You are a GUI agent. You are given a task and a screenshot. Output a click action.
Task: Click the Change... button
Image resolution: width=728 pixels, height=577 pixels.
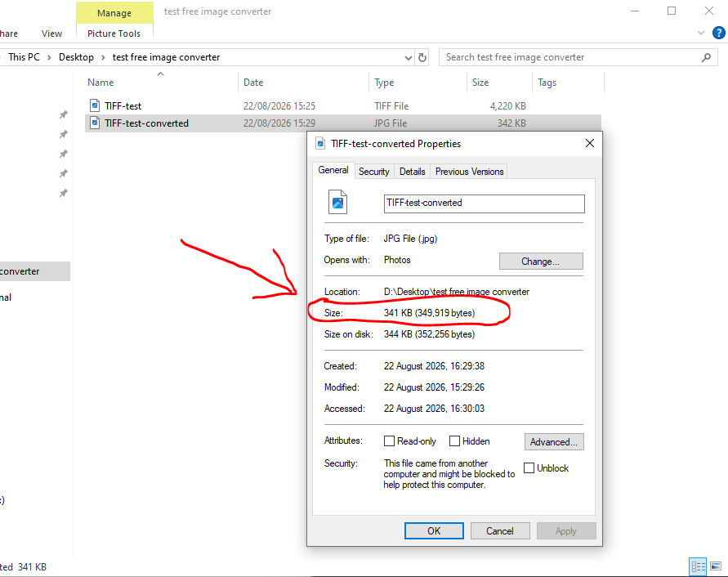click(541, 261)
